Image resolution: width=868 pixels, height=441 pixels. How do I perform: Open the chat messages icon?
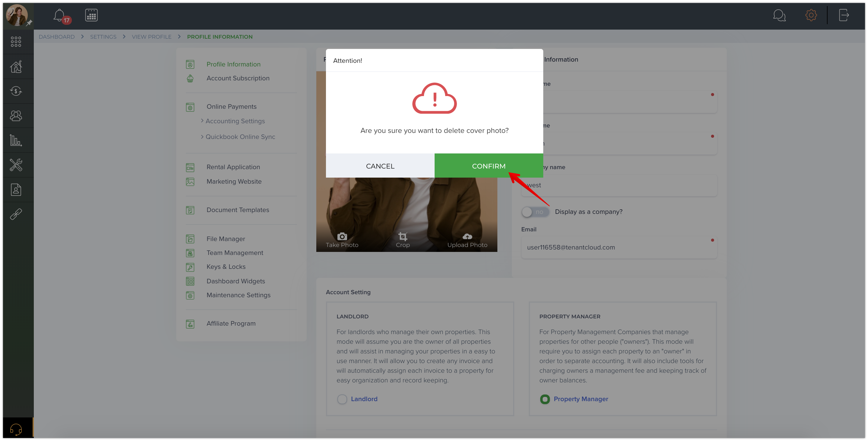coord(779,15)
